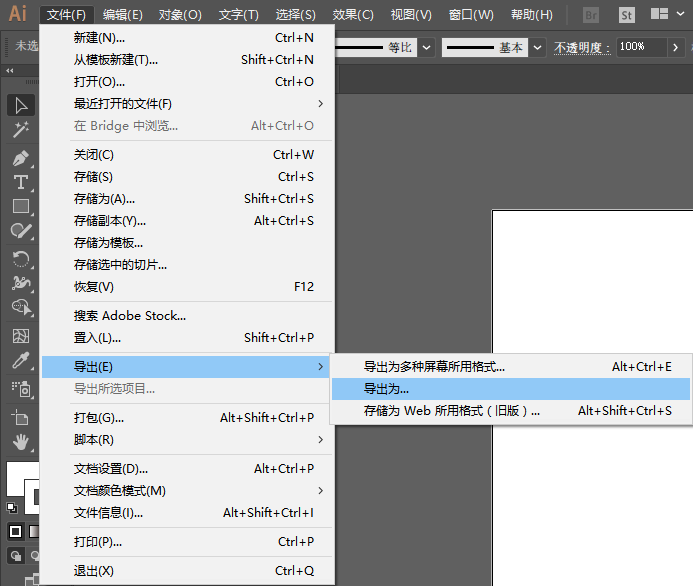Click the Illustrator Ai logo
693x586 pixels.
18,13
